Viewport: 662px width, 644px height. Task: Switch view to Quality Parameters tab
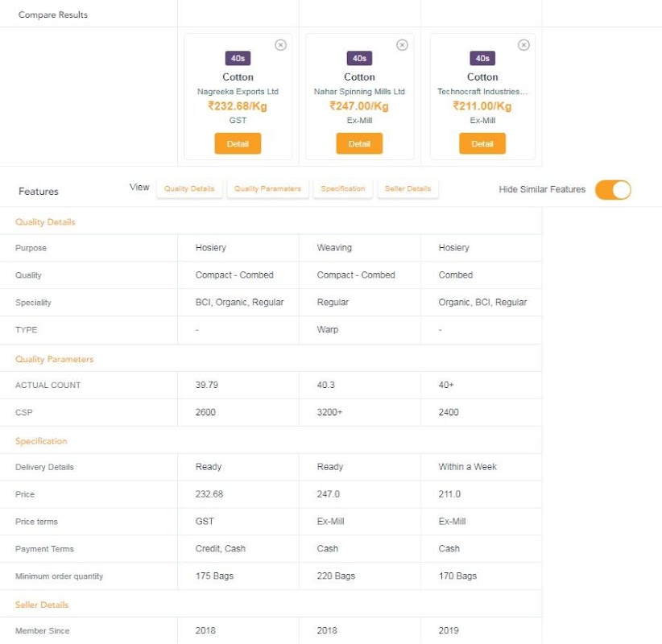(267, 188)
